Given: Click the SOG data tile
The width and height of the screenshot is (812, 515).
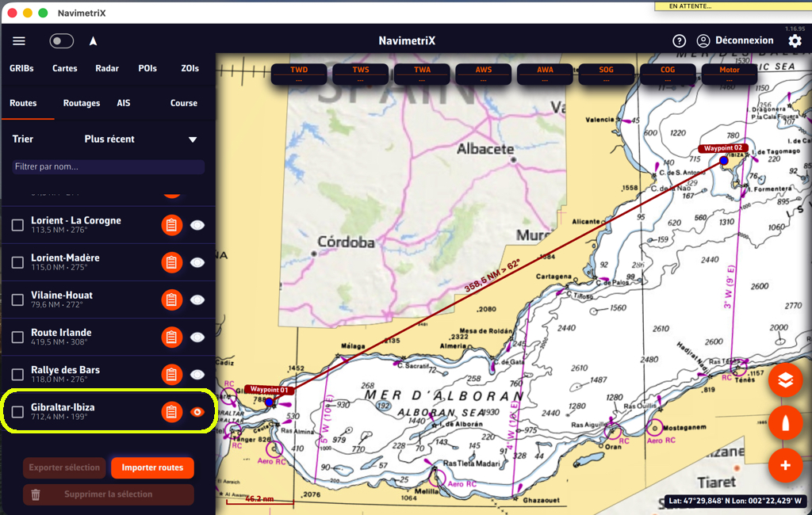Looking at the screenshot, I should point(607,74).
